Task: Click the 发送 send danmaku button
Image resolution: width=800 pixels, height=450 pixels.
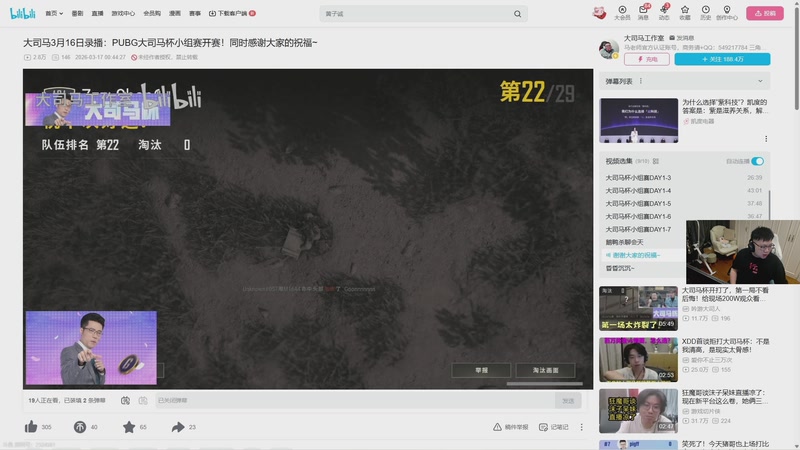Action: pyautogui.click(x=568, y=401)
